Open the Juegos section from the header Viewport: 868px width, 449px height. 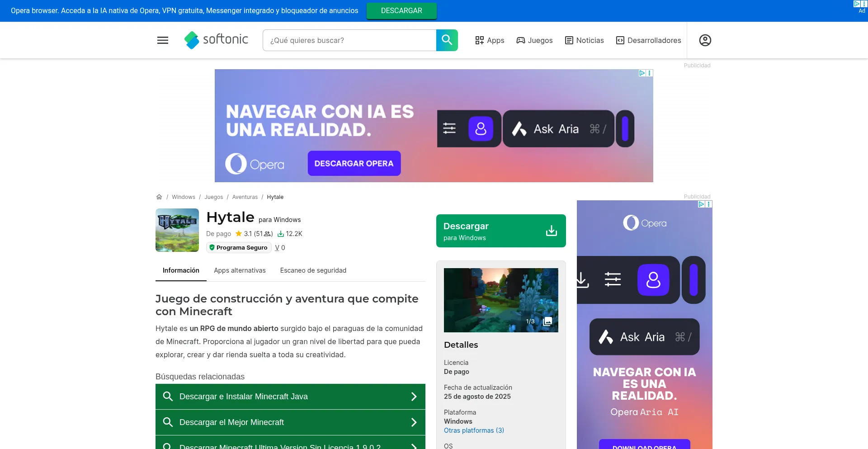(x=534, y=40)
